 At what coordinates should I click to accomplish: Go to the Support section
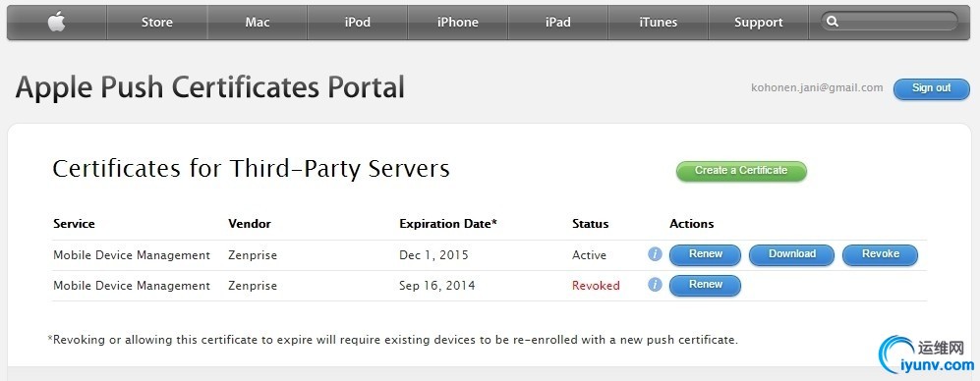point(758,22)
